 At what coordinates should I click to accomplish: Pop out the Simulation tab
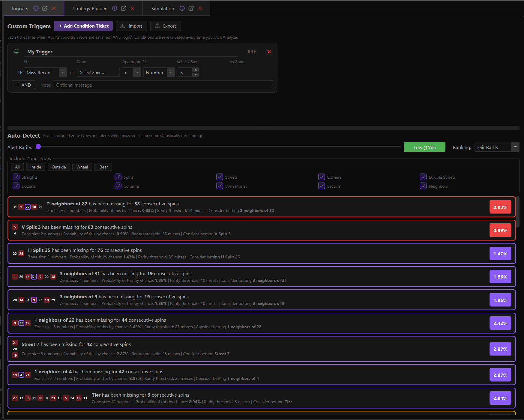[x=191, y=8]
